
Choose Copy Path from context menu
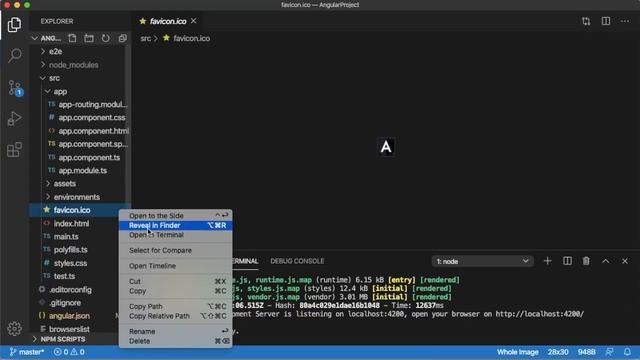click(176, 306)
